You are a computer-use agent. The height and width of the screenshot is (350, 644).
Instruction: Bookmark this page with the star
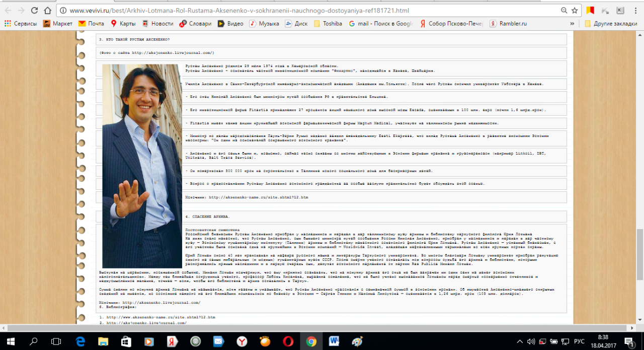(575, 10)
